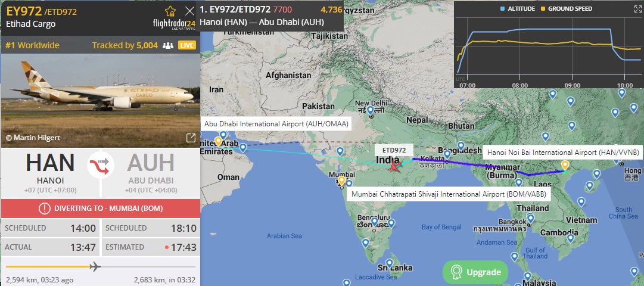Click the New Delhi airport marker

click(x=371, y=111)
